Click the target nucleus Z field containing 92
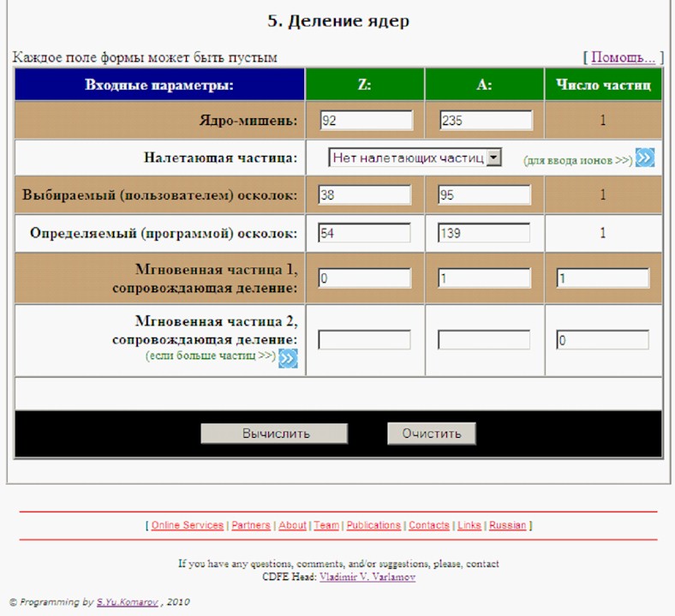 pos(367,120)
